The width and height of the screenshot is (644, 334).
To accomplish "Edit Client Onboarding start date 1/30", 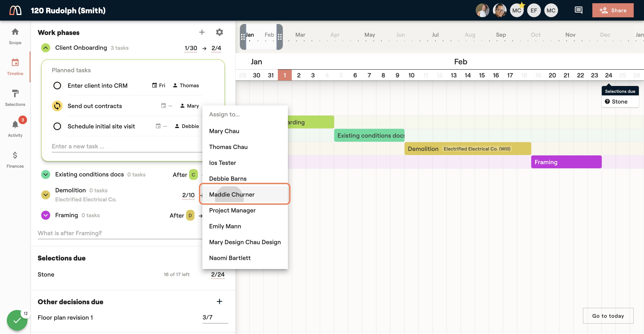I will click(x=191, y=48).
